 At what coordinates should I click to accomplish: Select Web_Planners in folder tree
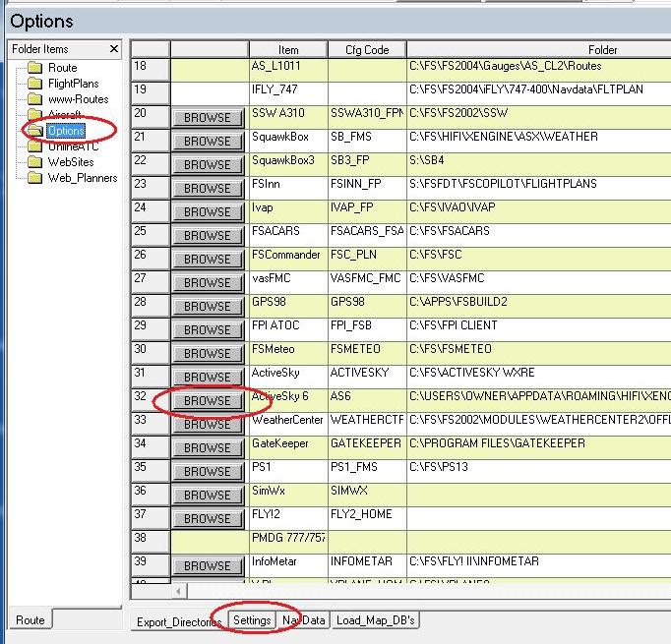tap(83, 178)
